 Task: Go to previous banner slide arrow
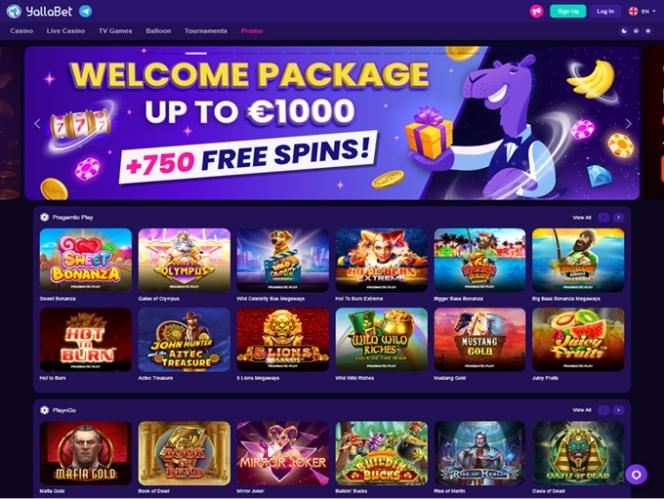click(x=37, y=124)
